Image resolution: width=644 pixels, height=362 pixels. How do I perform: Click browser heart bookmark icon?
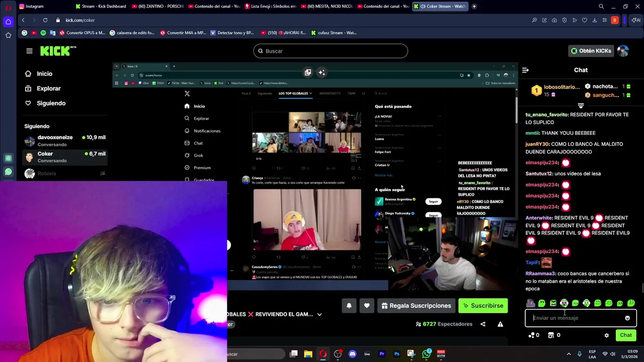click(585, 20)
